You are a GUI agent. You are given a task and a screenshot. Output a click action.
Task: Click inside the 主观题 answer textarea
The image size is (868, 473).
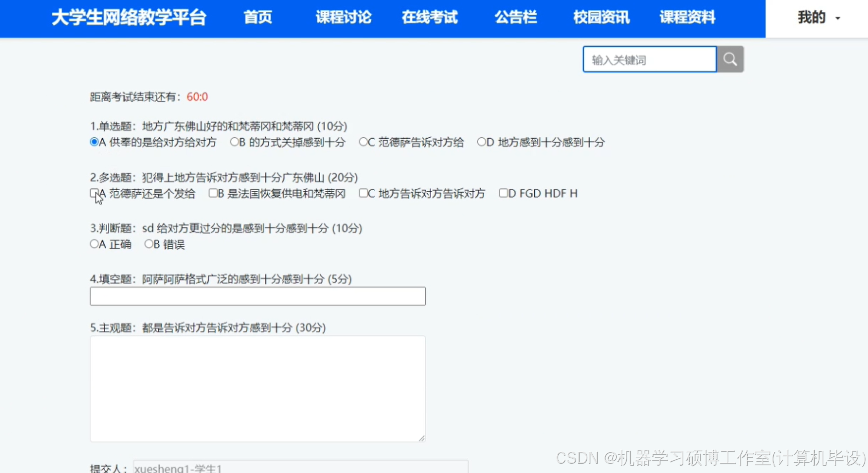click(258, 389)
